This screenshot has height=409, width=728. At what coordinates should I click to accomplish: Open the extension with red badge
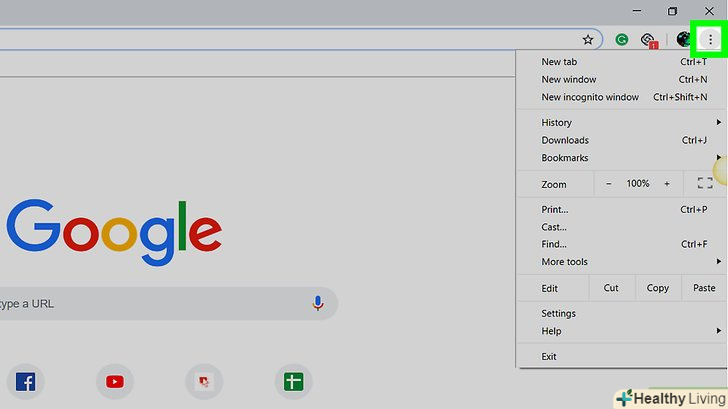(x=649, y=40)
